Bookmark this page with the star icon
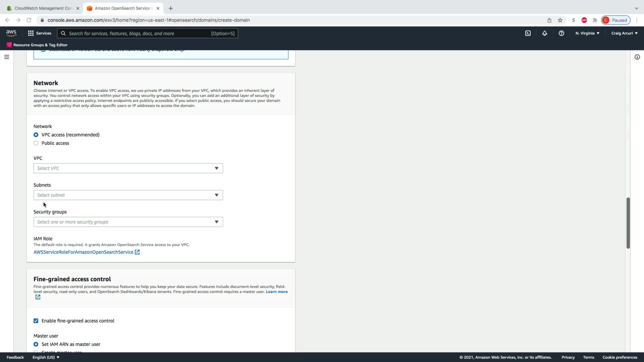Viewport: 644px width, 362px height. [560, 20]
